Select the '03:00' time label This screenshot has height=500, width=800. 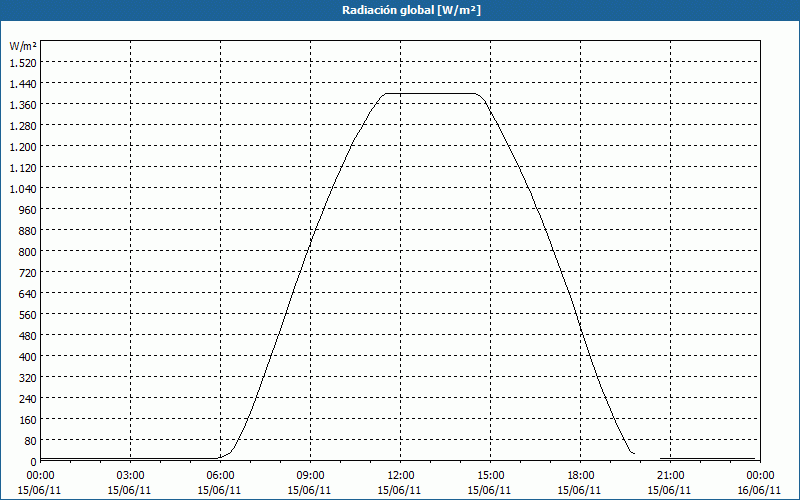130,476
